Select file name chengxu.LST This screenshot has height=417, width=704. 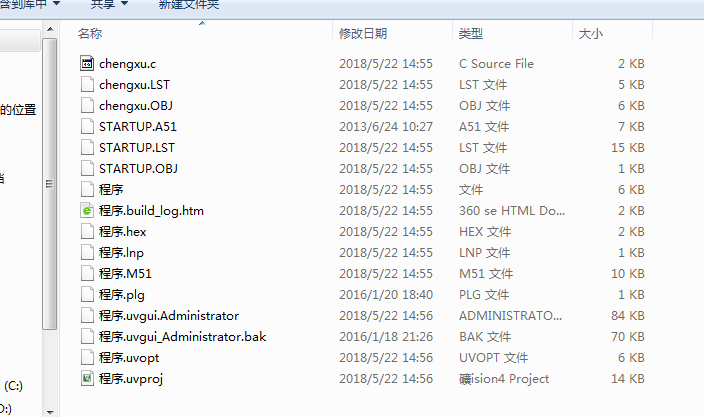134,85
